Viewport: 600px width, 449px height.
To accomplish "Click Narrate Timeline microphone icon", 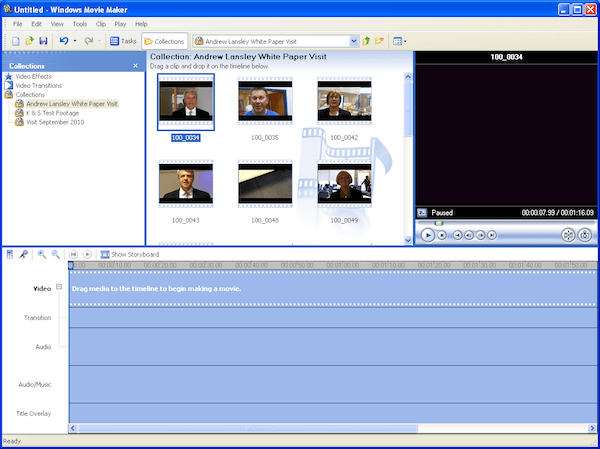I will pos(23,255).
